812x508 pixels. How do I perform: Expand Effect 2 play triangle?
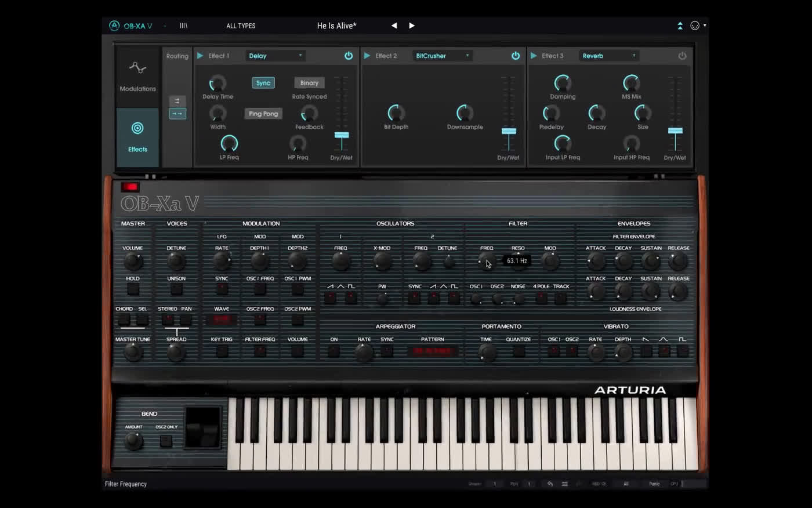pyautogui.click(x=367, y=56)
